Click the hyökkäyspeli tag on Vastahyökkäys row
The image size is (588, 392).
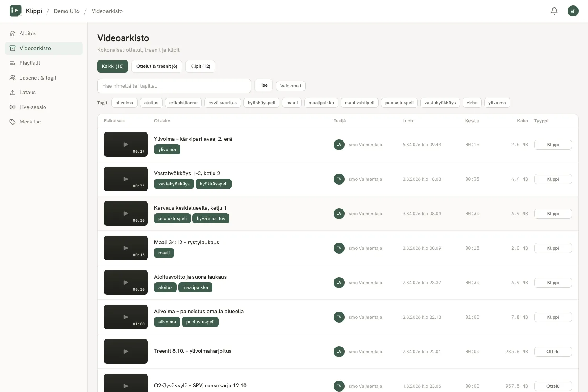pyautogui.click(x=214, y=184)
